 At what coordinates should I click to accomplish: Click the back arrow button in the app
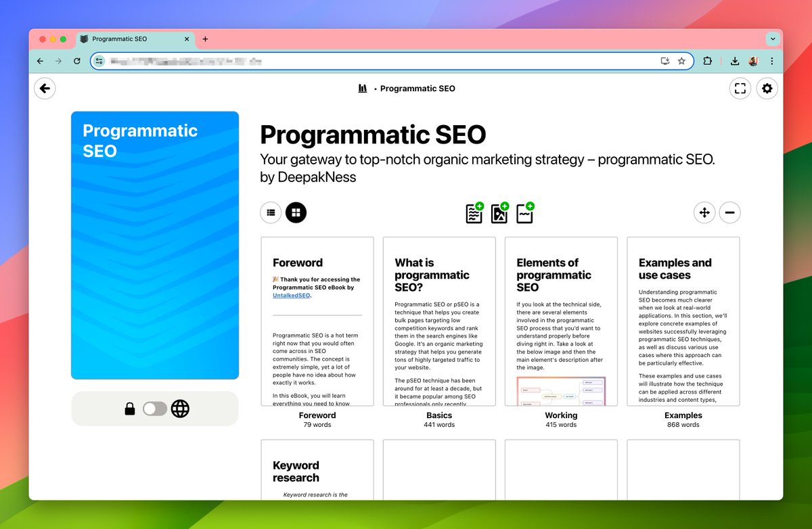tap(45, 88)
